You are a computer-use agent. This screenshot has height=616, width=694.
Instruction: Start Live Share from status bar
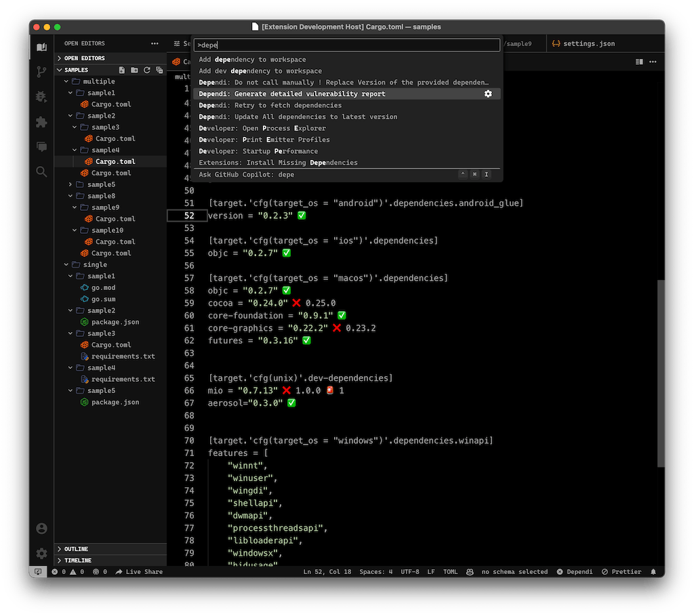point(139,572)
